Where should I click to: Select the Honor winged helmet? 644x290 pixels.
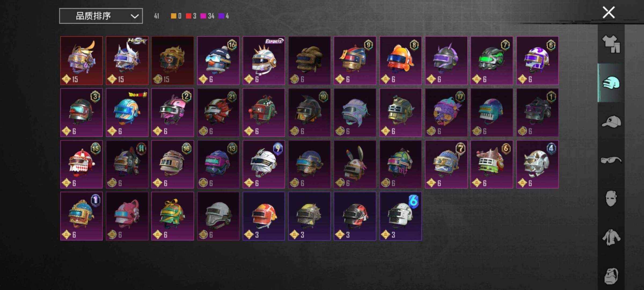click(x=127, y=61)
